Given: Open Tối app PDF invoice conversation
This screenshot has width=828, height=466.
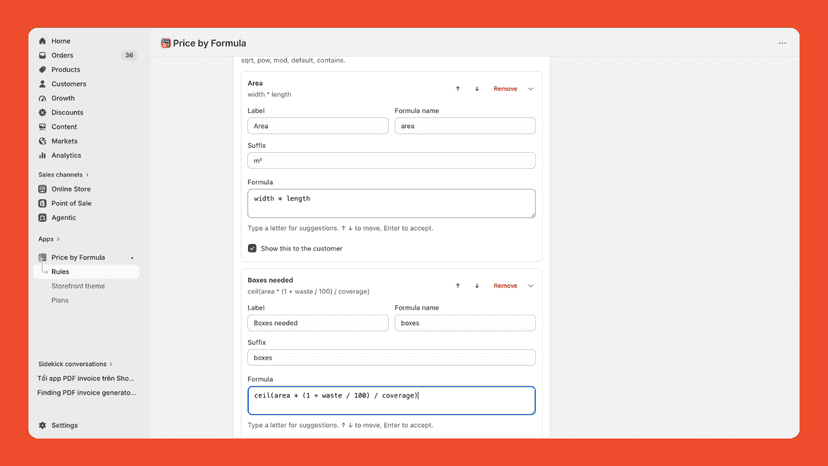Looking at the screenshot, I should click(86, 378).
